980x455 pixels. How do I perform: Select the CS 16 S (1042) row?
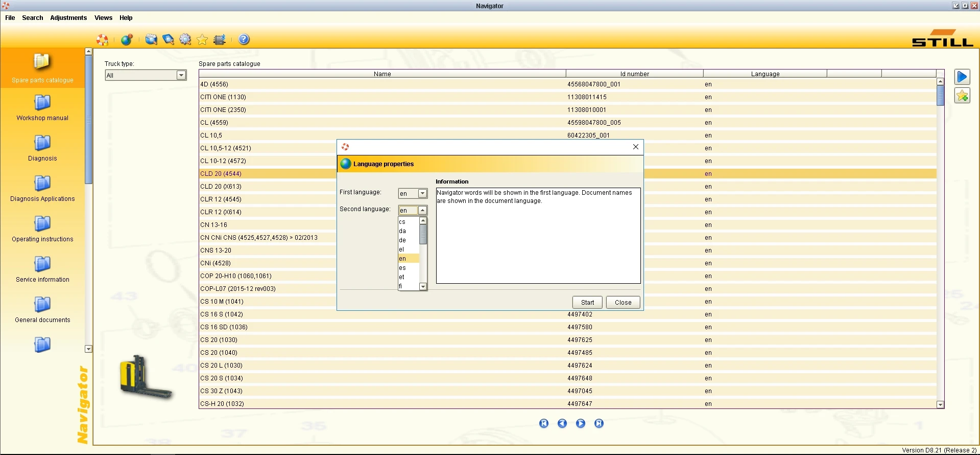point(567,314)
